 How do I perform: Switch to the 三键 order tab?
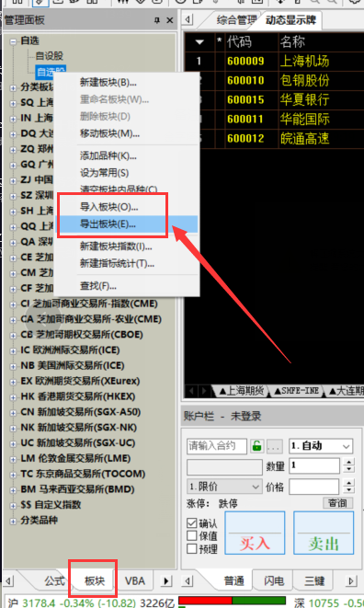click(314, 580)
